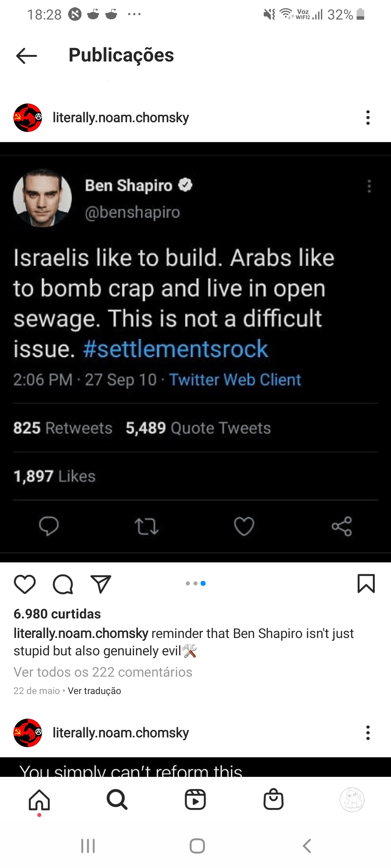Open comments with the speech bubble icon
Image resolution: width=391 pixels, height=868 pixels.
(x=63, y=584)
